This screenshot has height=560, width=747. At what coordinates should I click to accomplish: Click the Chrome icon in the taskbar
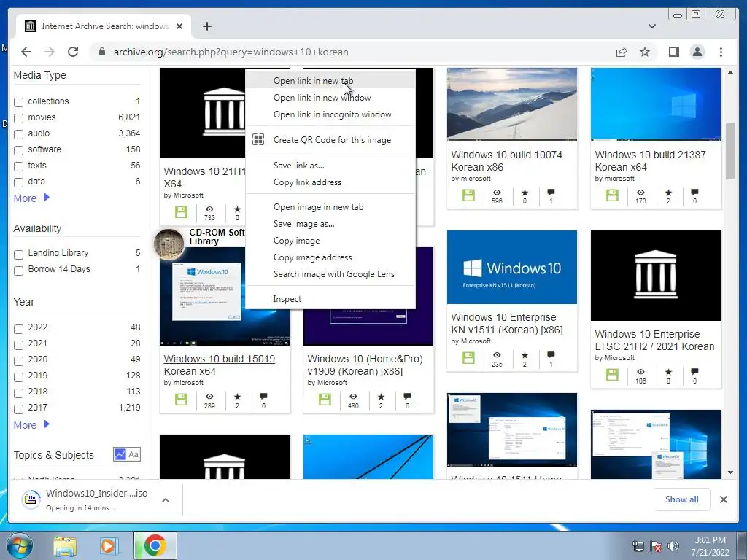click(155, 545)
